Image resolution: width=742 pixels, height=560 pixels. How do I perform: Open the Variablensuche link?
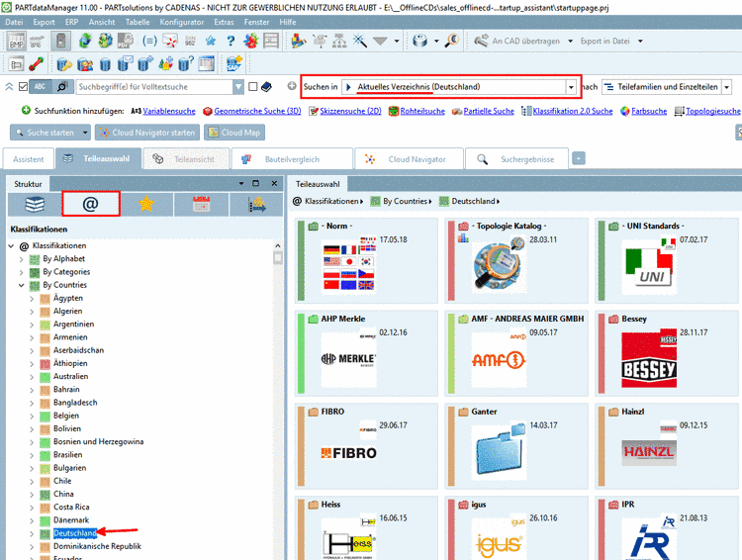169,111
